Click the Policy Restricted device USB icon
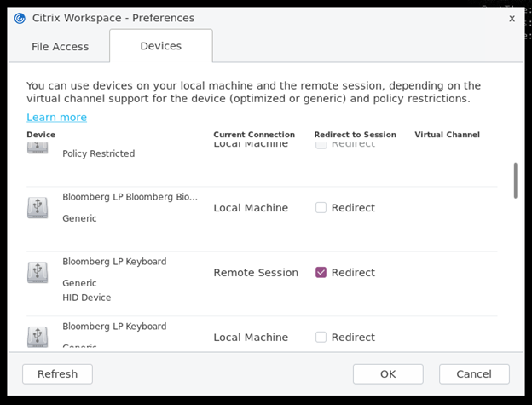This screenshot has height=405, width=532. click(x=38, y=147)
